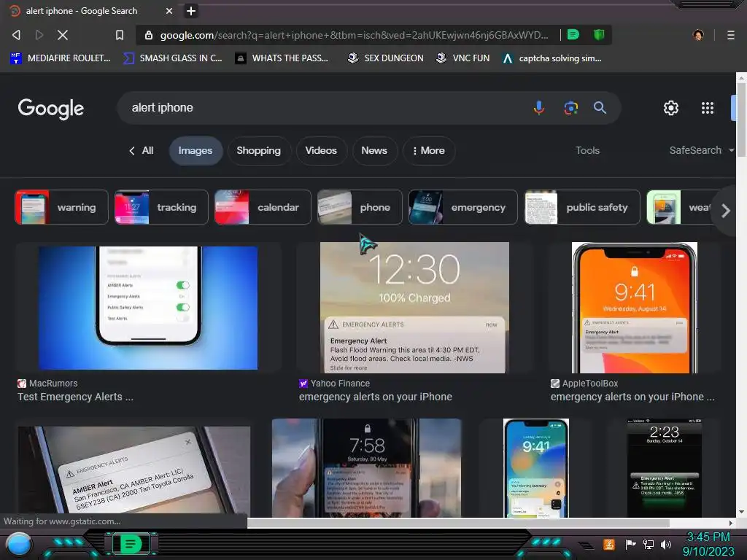The height and width of the screenshot is (560, 747).
Task: Open a new tab with the plus button
Action: pyautogui.click(x=190, y=11)
